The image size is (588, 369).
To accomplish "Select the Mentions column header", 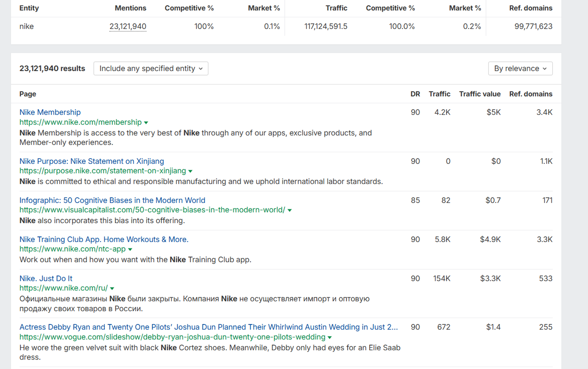I will pyautogui.click(x=130, y=8).
